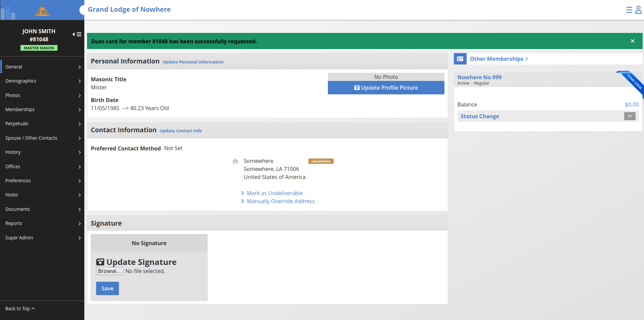Open the Perpetuals sidebar section
This screenshot has height=320, width=644.
(42, 124)
